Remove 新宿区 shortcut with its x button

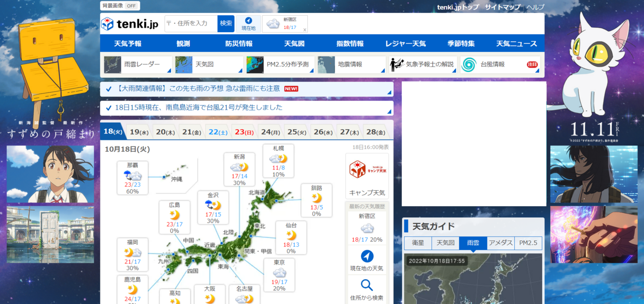click(x=304, y=30)
